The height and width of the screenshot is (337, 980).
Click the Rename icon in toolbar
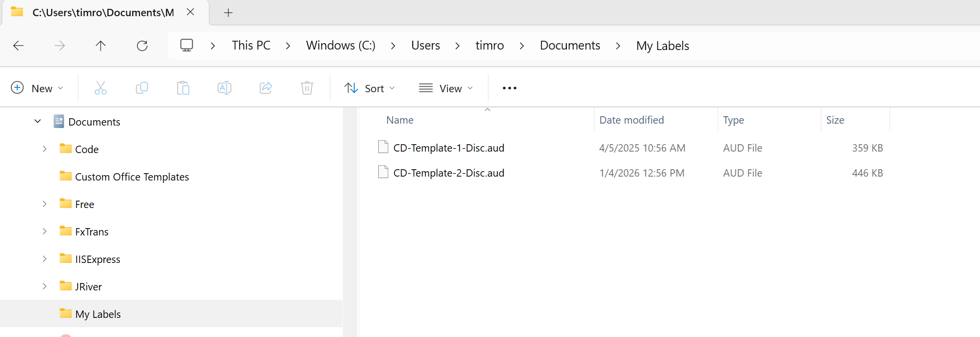(224, 88)
